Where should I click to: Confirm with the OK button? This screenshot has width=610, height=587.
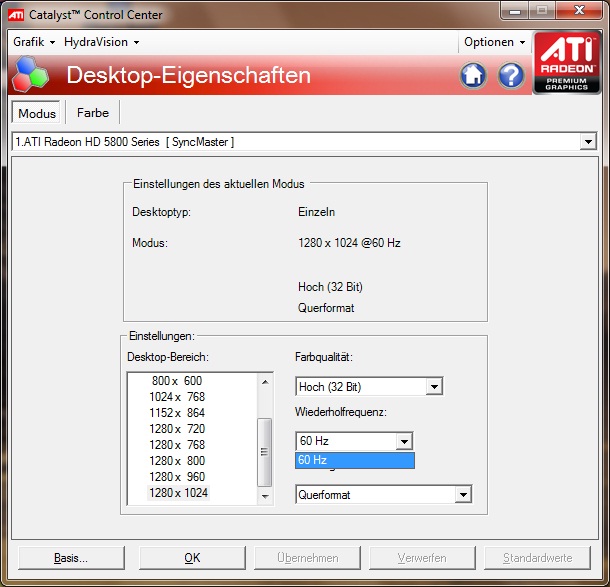pyautogui.click(x=192, y=558)
